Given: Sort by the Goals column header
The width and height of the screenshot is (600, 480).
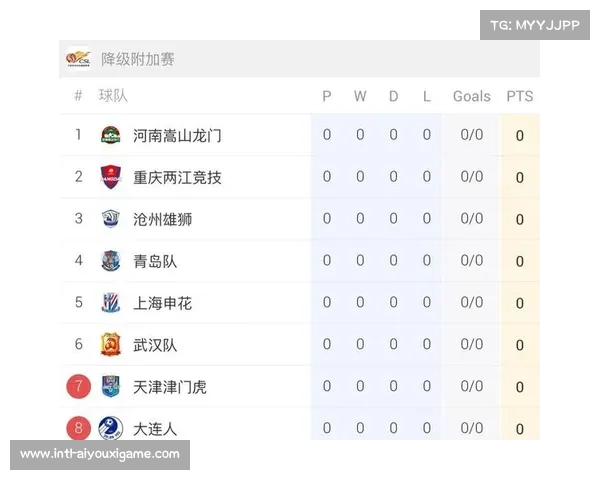Looking at the screenshot, I should [471, 96].
